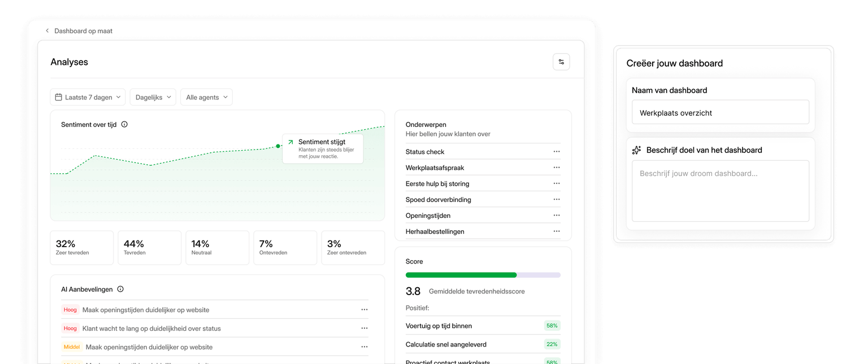Screen dimensions: 868x364
Task: Select the Eerste hulp bij storing topic
Action: click(437, 184)
